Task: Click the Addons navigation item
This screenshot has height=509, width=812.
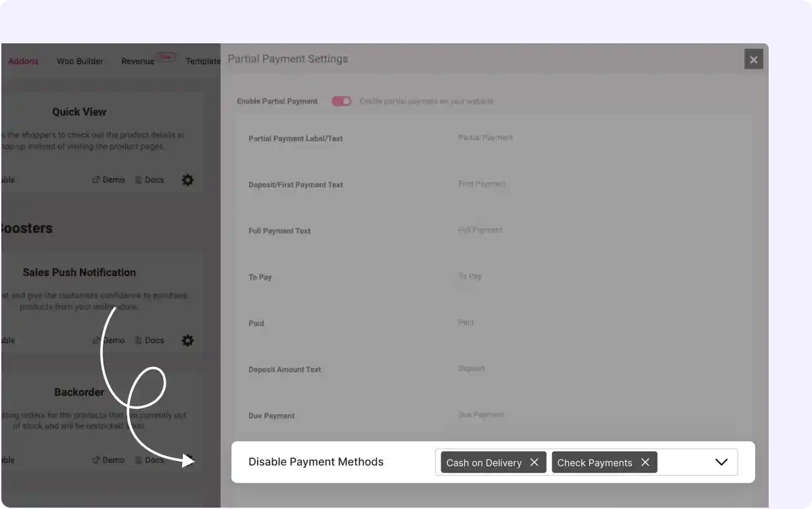Action: [x=23, y=61]
